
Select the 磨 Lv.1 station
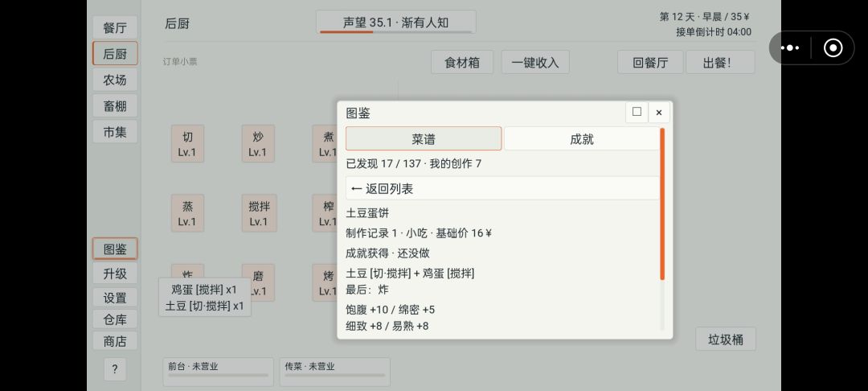point(262,282)
